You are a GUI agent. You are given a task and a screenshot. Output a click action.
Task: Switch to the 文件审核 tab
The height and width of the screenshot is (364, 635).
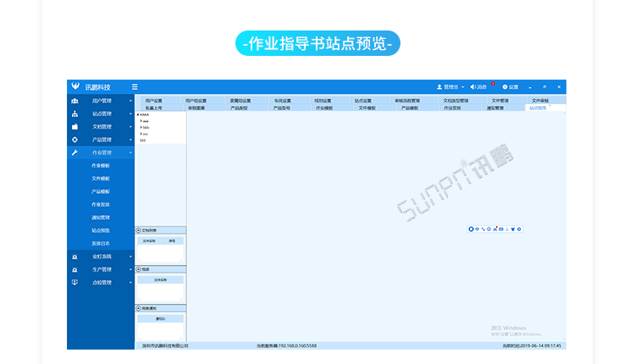[x=545, y=101]
